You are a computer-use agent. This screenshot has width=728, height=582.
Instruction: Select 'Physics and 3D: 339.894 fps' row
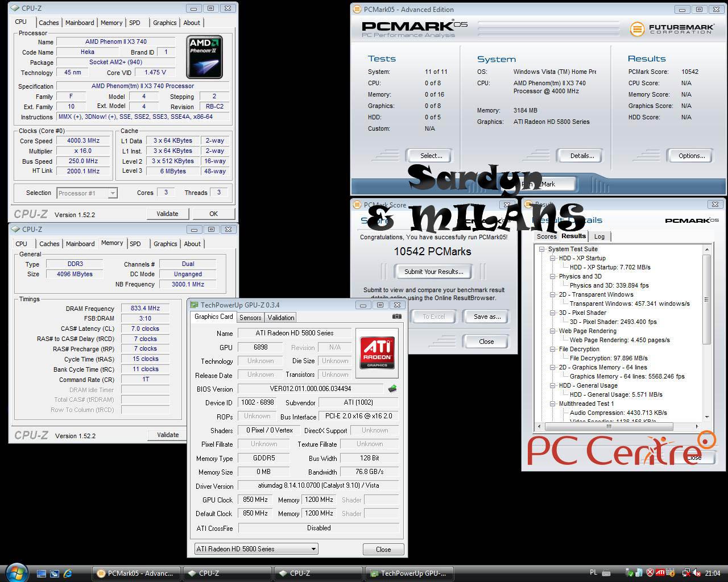(x=609, y=285)
